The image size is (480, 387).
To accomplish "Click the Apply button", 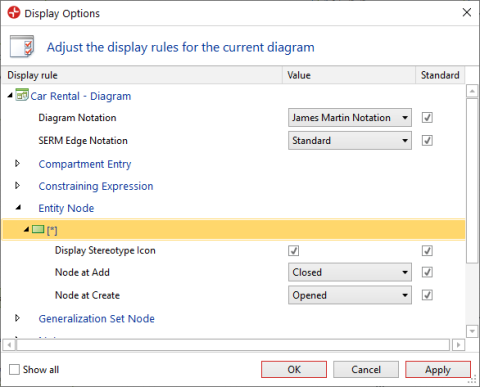I will (x=438, y=369).
